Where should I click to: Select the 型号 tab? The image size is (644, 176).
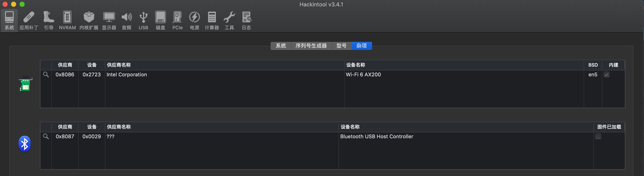pos(342,46)
